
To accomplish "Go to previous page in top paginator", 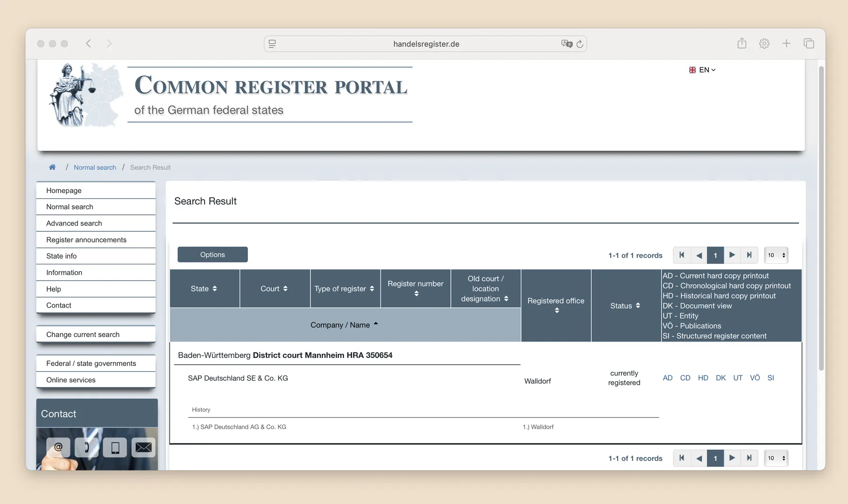I will point(699,255).
